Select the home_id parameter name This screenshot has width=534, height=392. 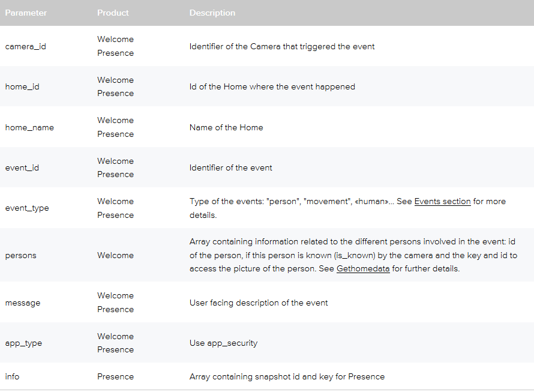[22, 86]
